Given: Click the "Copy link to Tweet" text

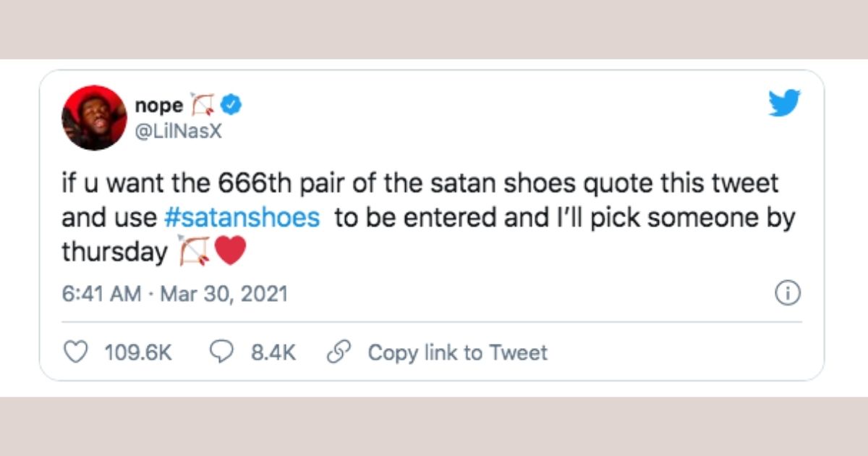Looking at the screenshot, I should click(457, 352).
